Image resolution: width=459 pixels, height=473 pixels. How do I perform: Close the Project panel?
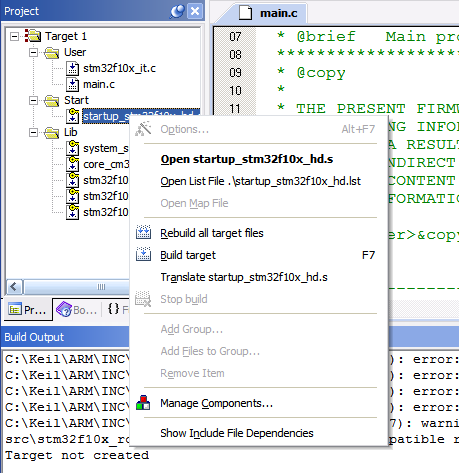tap(195, 11)
